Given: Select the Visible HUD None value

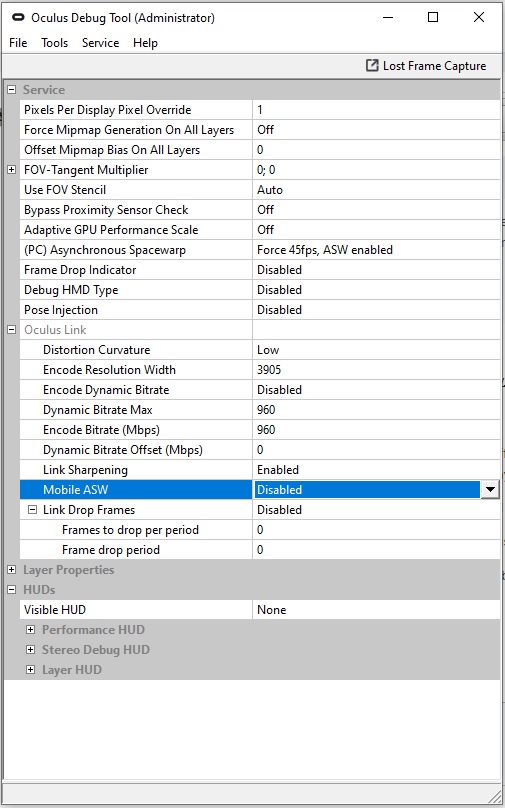Looking at the screenshot, I should point(376,610).
